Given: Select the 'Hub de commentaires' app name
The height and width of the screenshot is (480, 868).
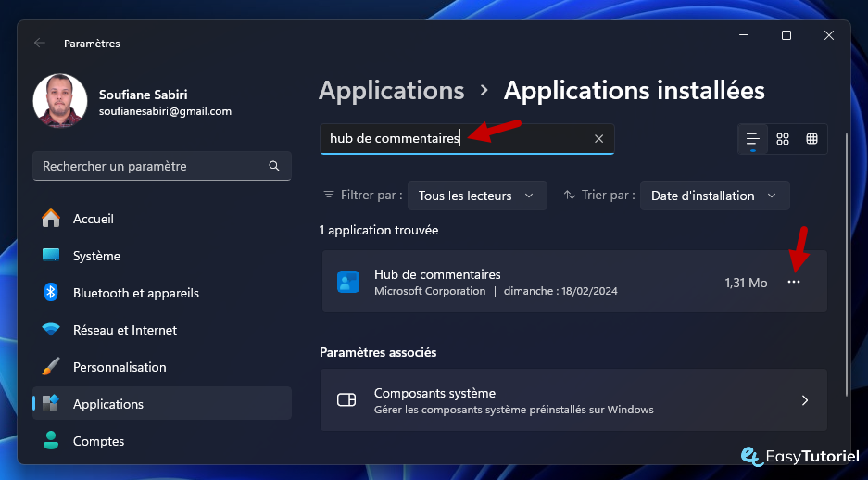Looking at the screenshot, I should (437, 274).
